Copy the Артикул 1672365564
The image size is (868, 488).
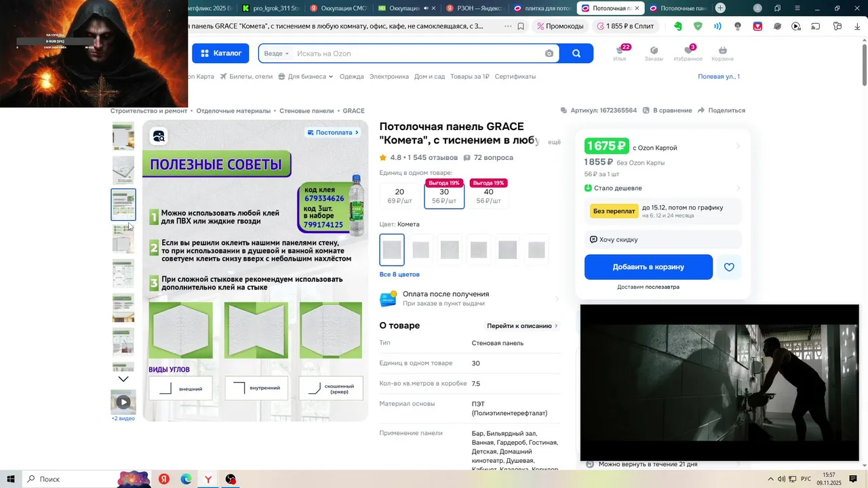pos(599,110)
